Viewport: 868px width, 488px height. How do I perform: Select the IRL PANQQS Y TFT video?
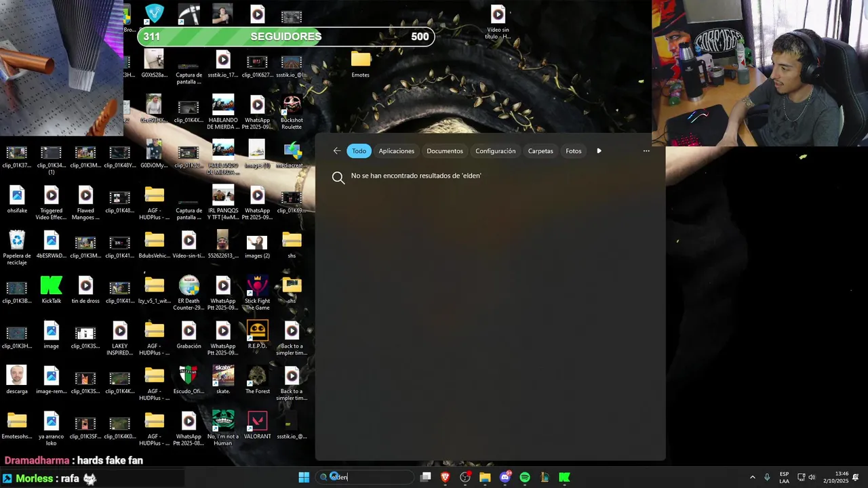[223, 203]
